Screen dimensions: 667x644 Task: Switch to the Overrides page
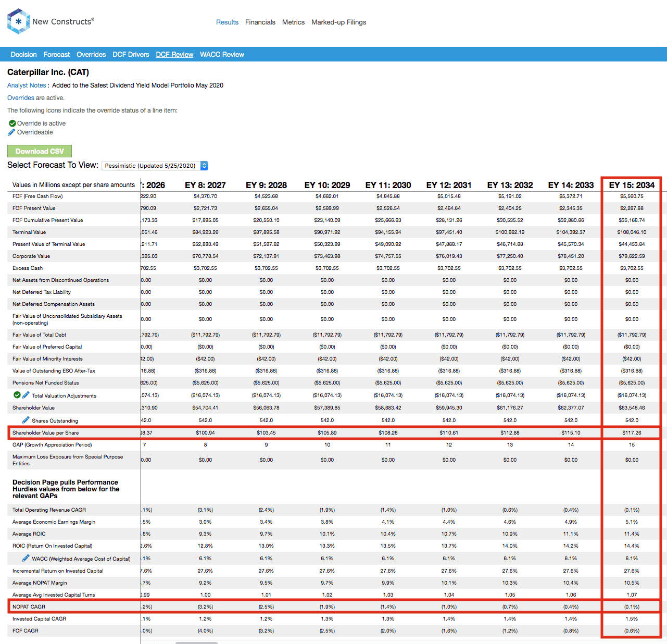pos(91,54)
